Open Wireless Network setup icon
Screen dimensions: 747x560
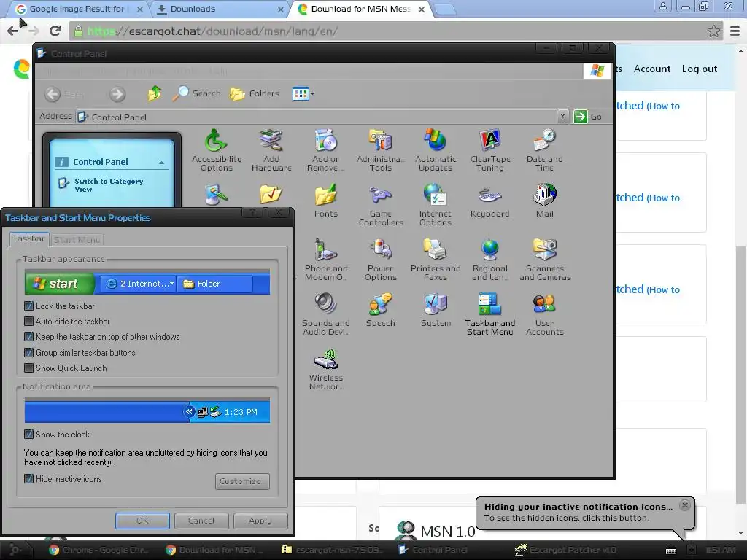pyautogui.click(x=326, y=369)
